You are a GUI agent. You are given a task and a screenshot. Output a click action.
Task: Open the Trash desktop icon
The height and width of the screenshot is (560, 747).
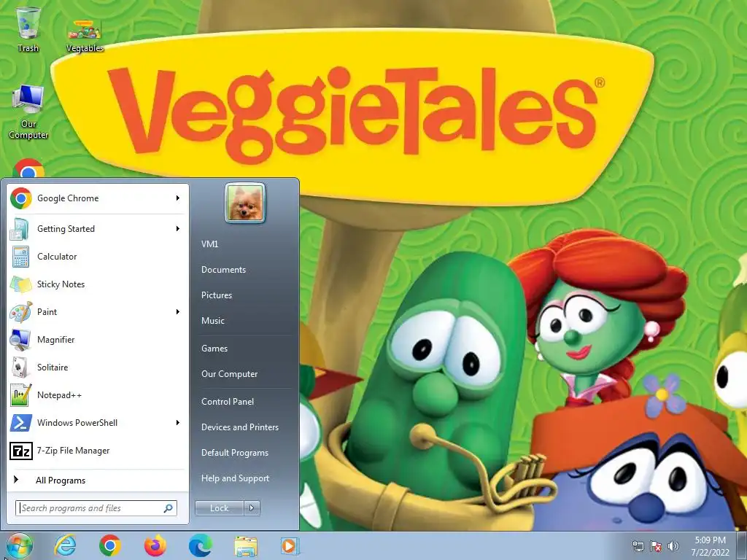tap(28, 28)
